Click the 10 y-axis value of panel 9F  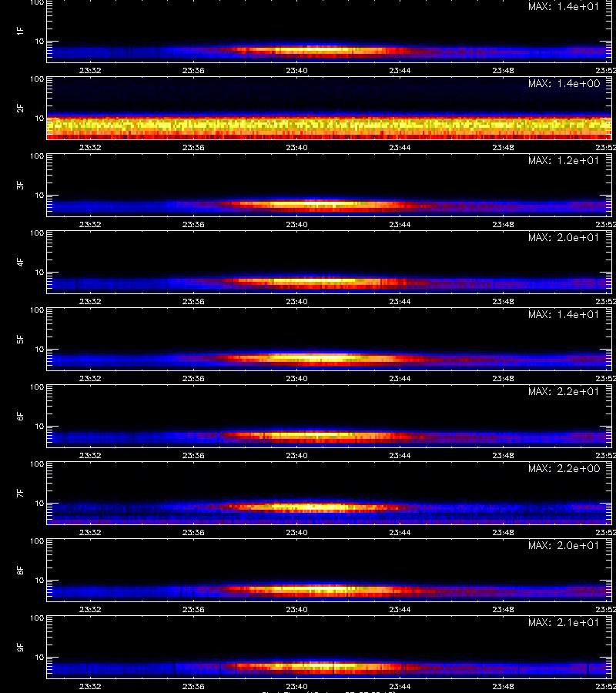pos(39,658)
